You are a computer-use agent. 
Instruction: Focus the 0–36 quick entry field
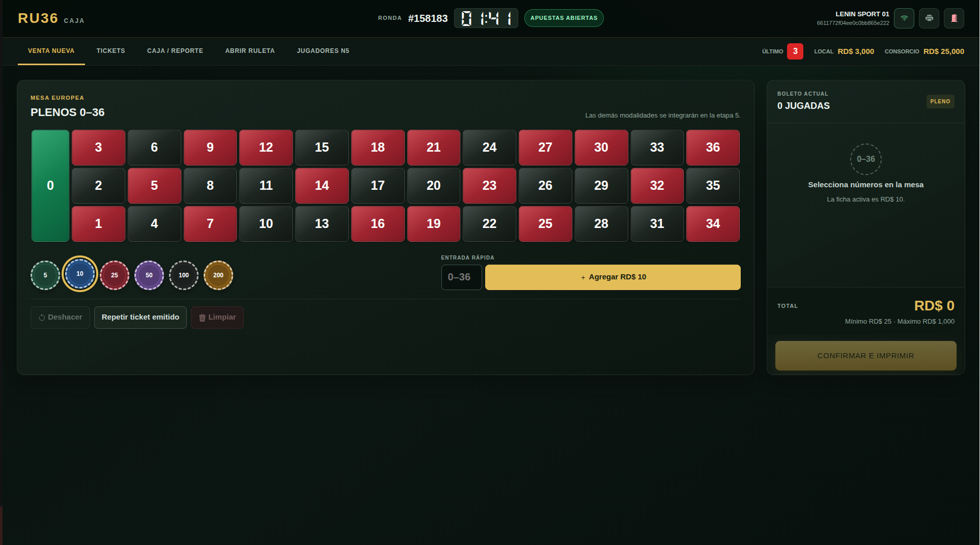pyautogui.click(x=461, y=277)
